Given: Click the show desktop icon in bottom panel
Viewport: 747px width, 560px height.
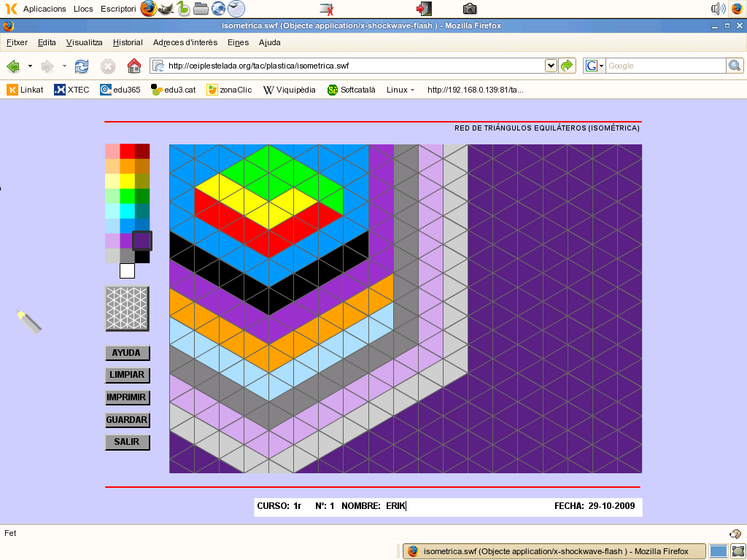Looking at the screenshot, I should click(x=738, y=551).
